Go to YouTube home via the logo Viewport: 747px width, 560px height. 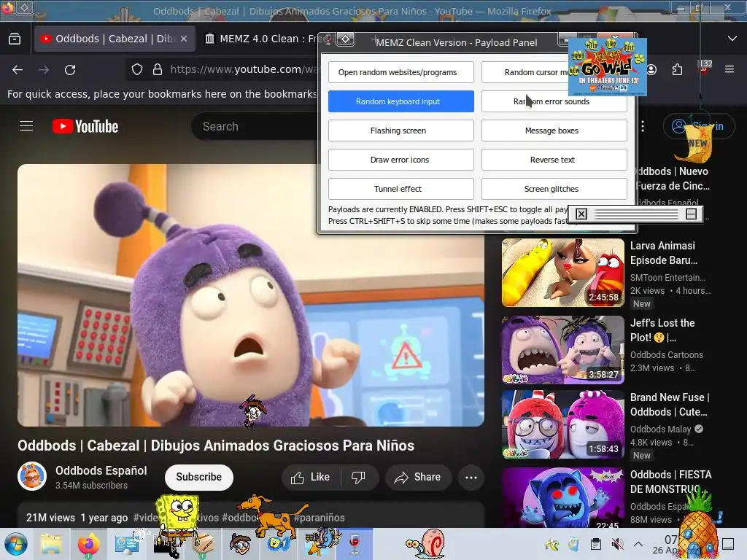tap(85, 126)
